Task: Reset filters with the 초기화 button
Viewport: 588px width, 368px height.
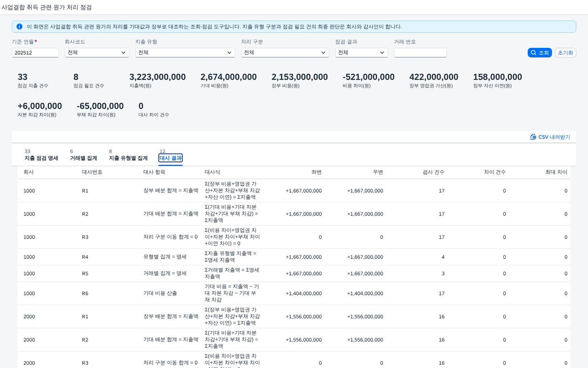Action: pos(565,53)
